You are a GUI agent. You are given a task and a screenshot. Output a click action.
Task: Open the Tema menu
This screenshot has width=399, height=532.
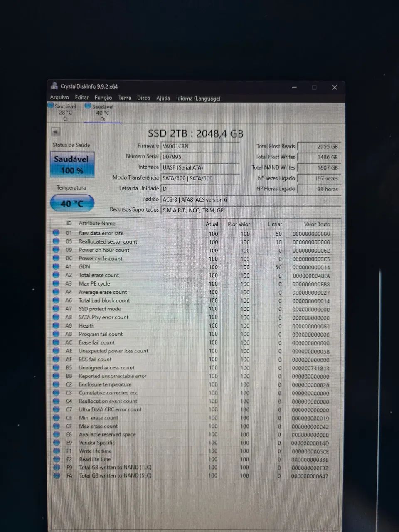tap(125, 98)
